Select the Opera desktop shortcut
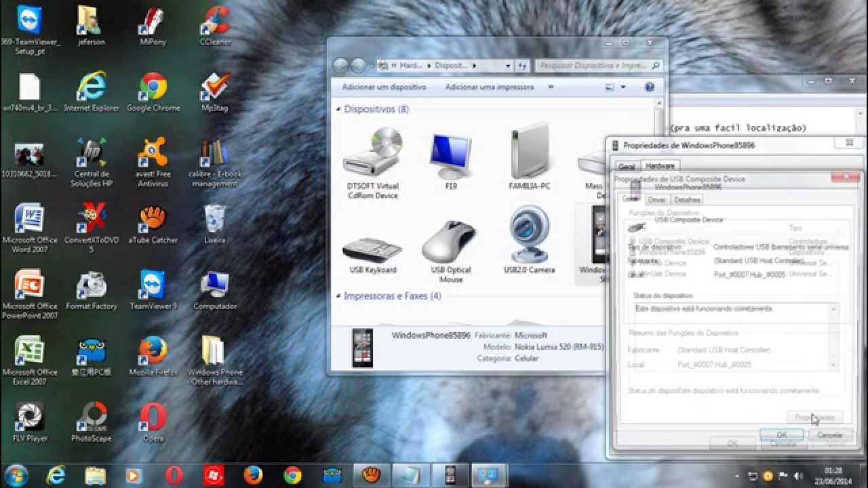 (153, 423)
